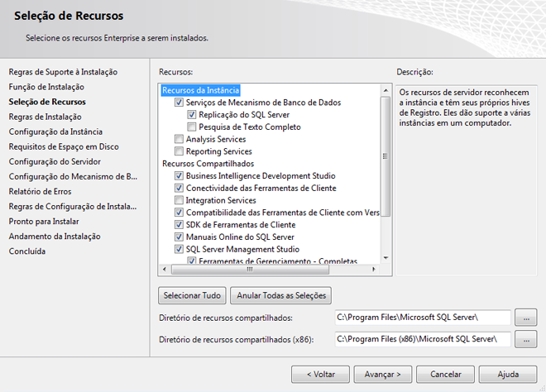This screenshot has height=392, width=546.
Task: Open Configuração do Servidor step
Action: 55,162
